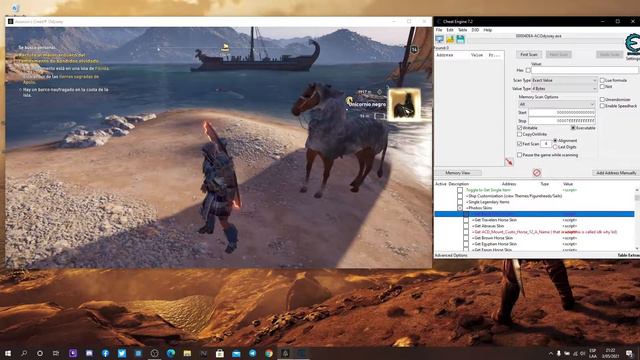
Task: Toggle CopyOnWrite checkbox
Action: click(520, 134)
